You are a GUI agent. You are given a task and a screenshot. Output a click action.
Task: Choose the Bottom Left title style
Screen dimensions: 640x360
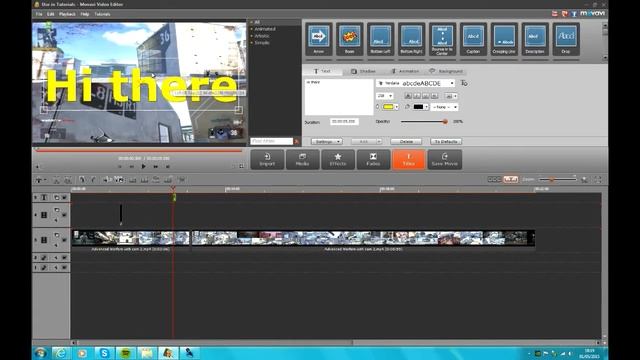[380, 39]
